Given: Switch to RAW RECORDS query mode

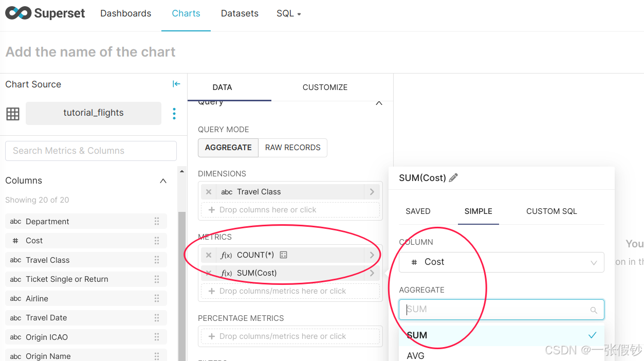Looking at the screenshot, I should click(292, 148).
